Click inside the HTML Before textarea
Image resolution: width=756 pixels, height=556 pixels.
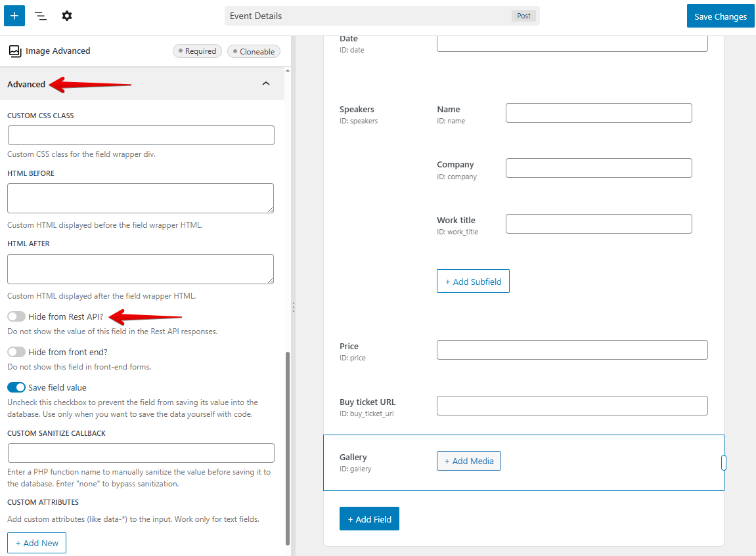(x=140, y=198)
